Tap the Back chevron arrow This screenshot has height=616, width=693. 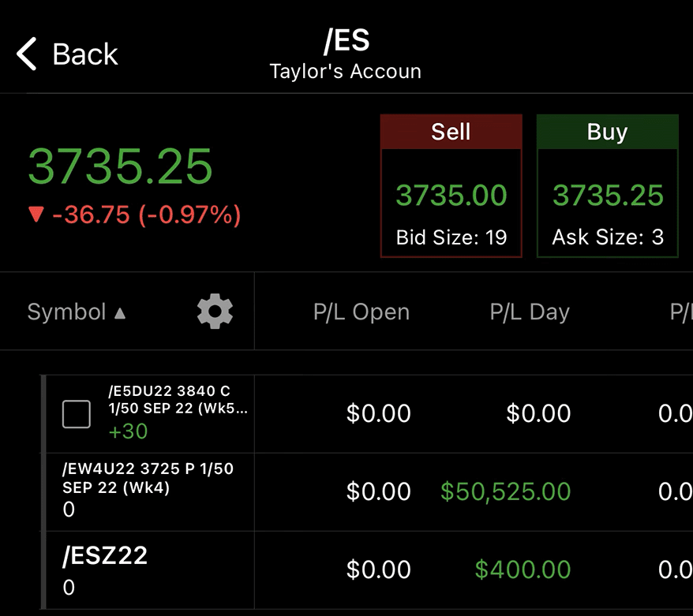[x=27, y=54]
